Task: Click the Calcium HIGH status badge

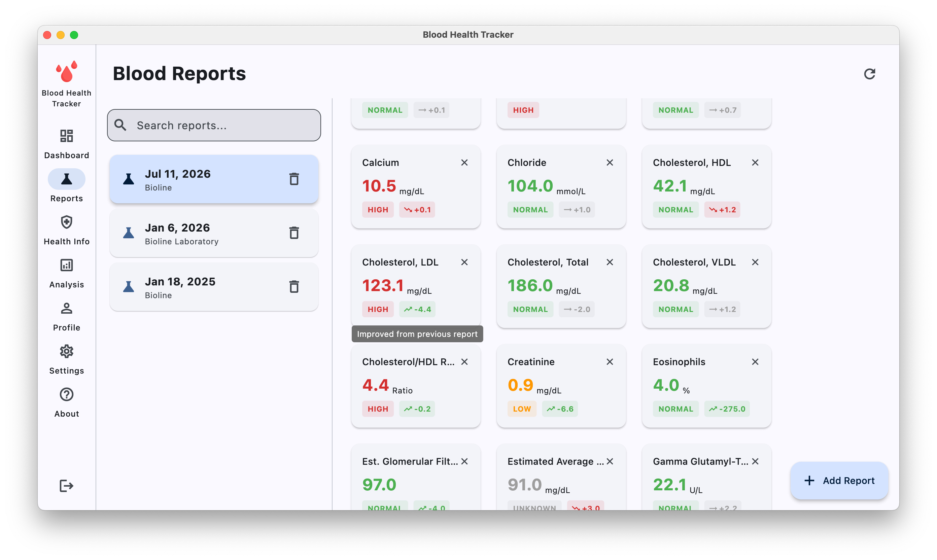Action: click(378, 210)
